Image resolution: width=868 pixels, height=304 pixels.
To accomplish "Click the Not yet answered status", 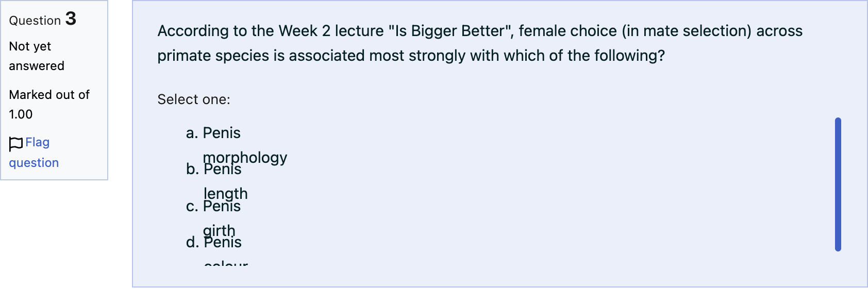I will point(37,56).
